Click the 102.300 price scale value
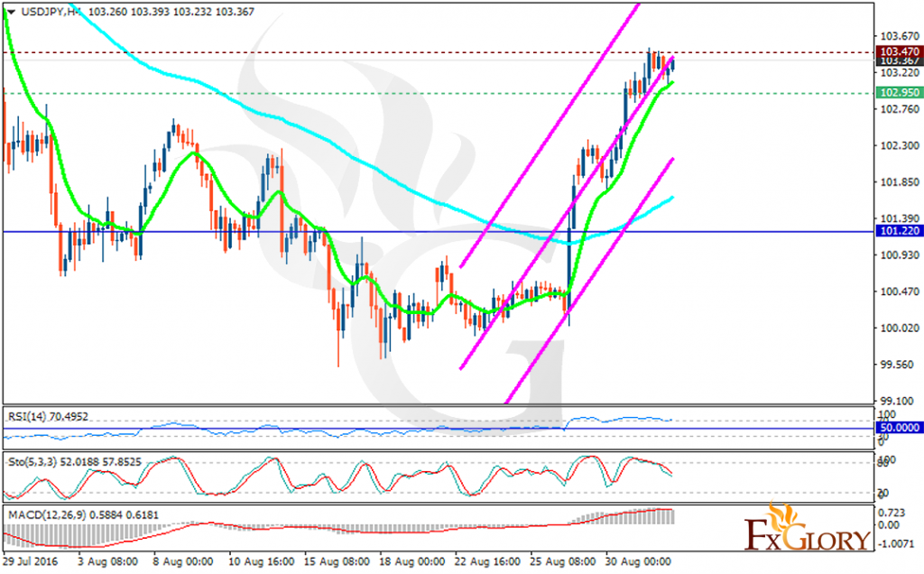 tap(900, 145)
